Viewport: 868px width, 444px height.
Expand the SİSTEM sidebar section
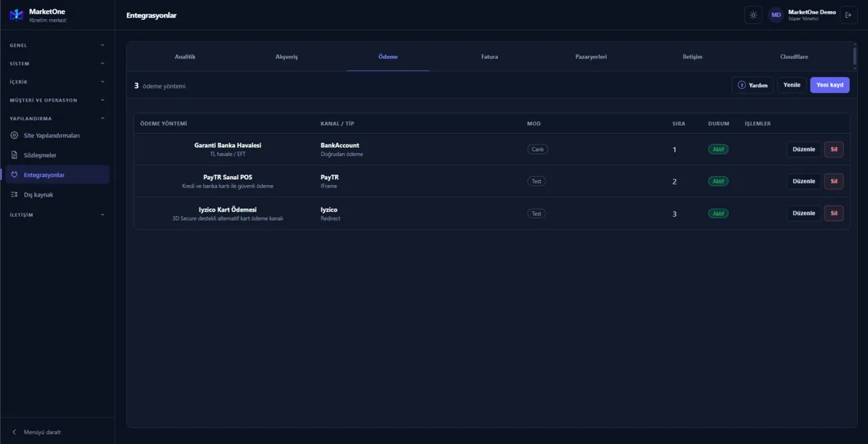point(57,64)
